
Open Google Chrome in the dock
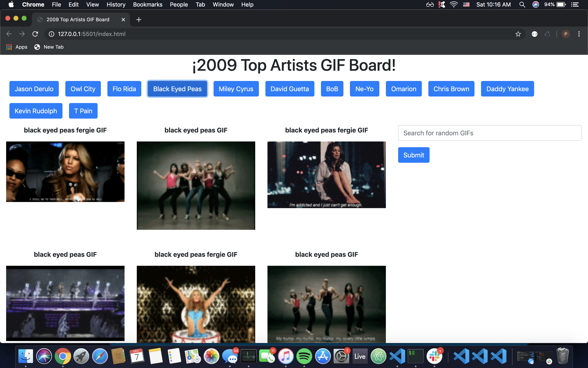(x=63, y=356)
